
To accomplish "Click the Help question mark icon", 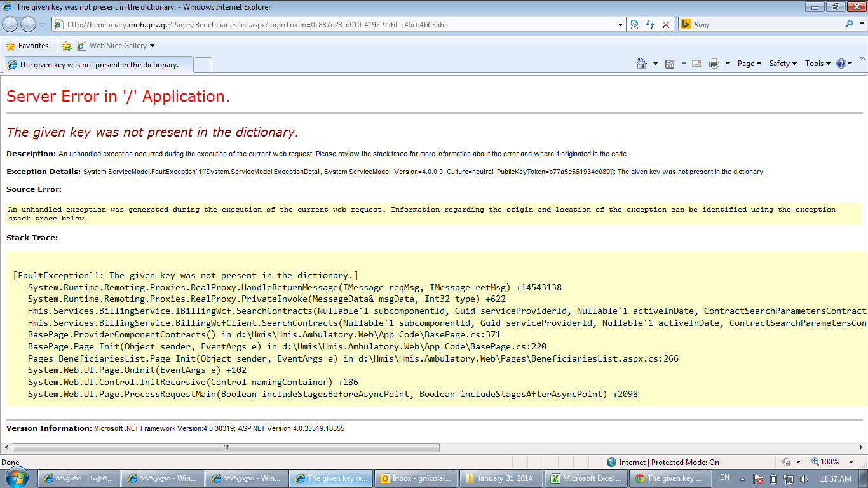I will click(841, 64).
